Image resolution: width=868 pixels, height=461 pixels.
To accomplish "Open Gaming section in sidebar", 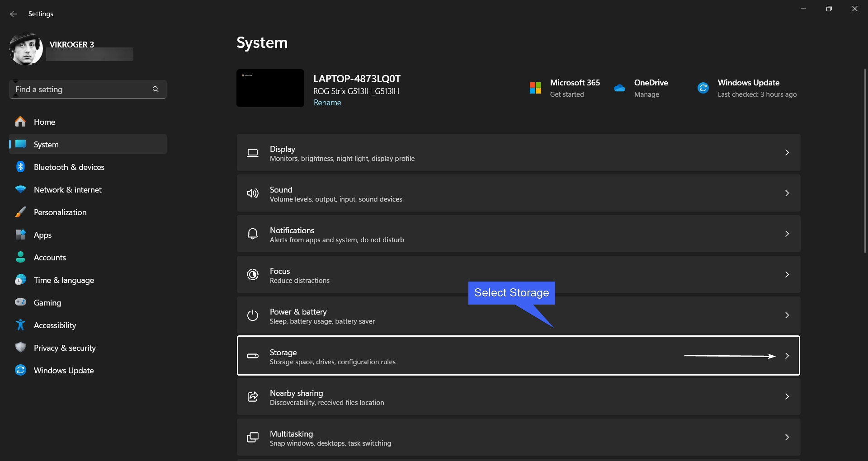I will coord(88,302).
